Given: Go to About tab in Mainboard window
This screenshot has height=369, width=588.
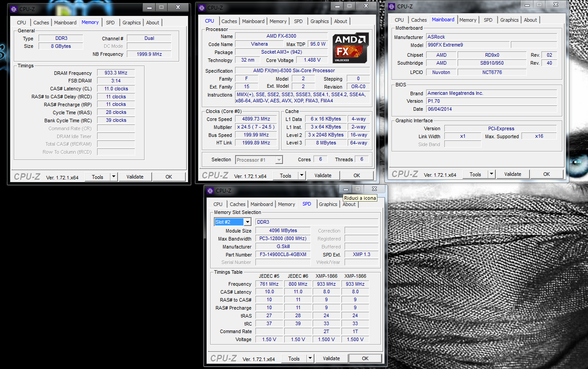Looking at the screenshot, I should click(x=530, y=20).
